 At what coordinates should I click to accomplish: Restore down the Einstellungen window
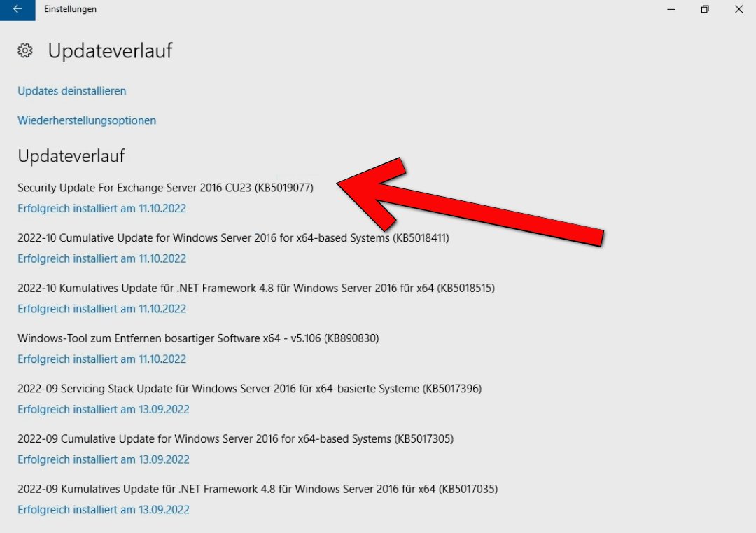pos(705,9)
